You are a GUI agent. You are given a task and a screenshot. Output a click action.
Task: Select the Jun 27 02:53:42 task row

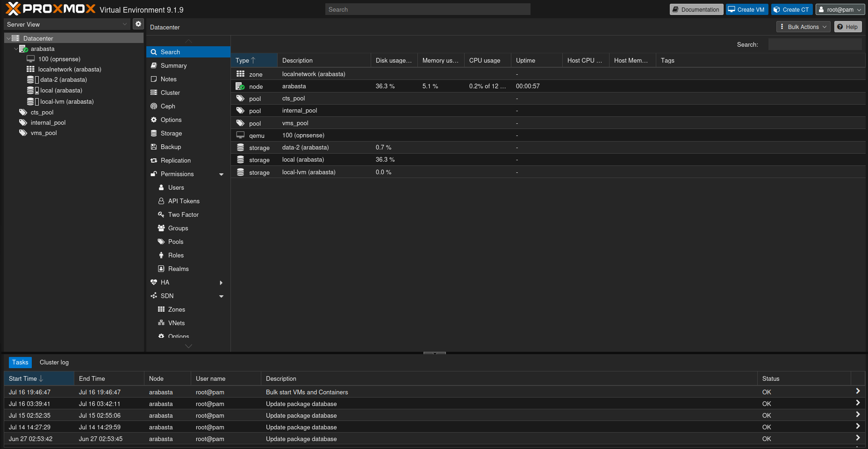(x=434, y=439)
